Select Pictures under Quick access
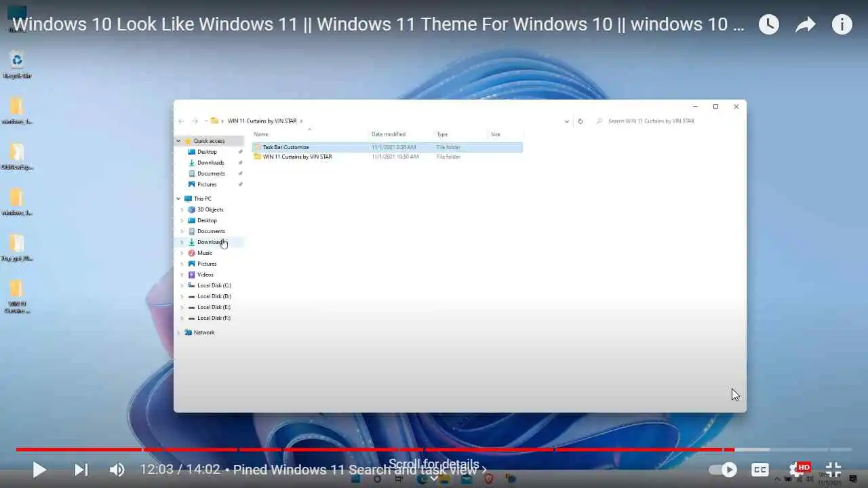Image resolution: width=868 pixels, height=488 pixels. (207, 184)
